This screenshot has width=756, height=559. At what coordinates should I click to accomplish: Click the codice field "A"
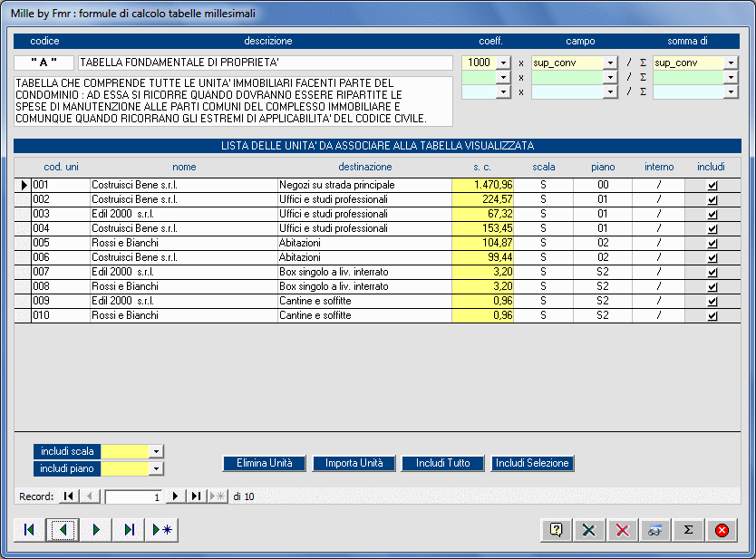coord(44,63)
